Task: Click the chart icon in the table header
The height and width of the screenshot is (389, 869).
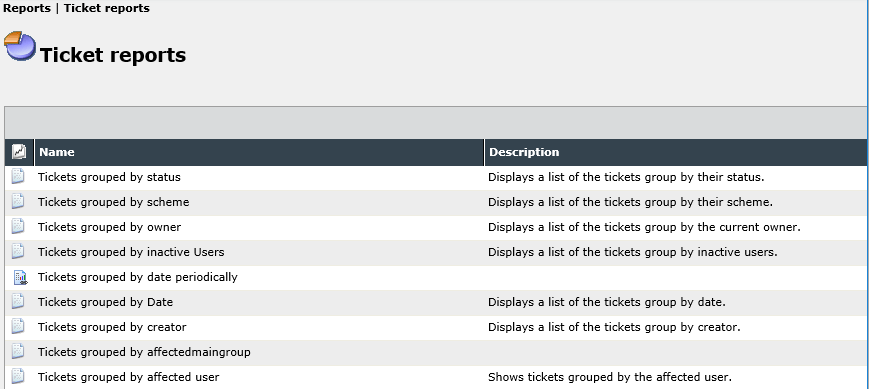Action: click(19, 152)
